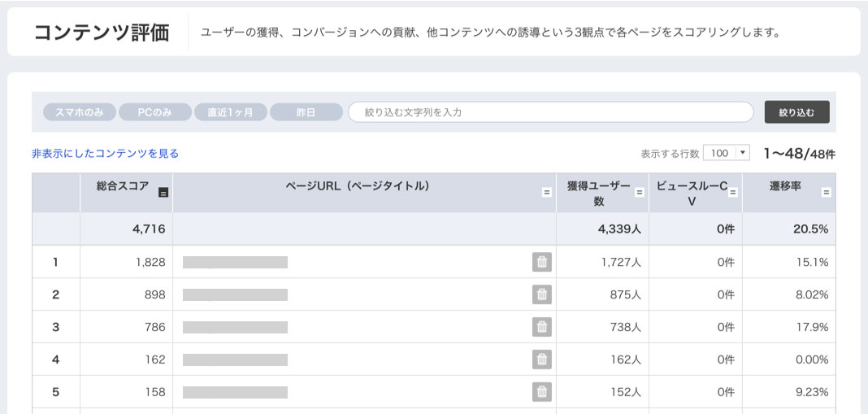
Task: Sort by 遷移率 column icon
Action: [826, 192]
